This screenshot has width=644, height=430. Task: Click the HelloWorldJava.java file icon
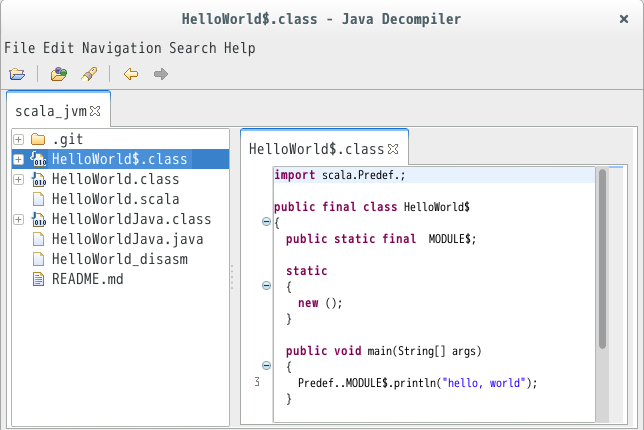(38, 239)
